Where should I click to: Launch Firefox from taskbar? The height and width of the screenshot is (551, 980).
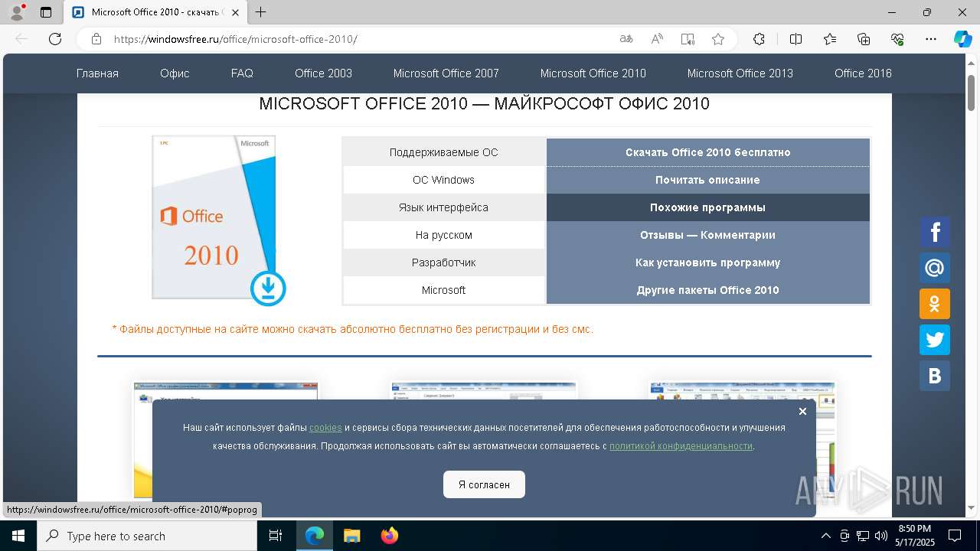coord(389,536)
